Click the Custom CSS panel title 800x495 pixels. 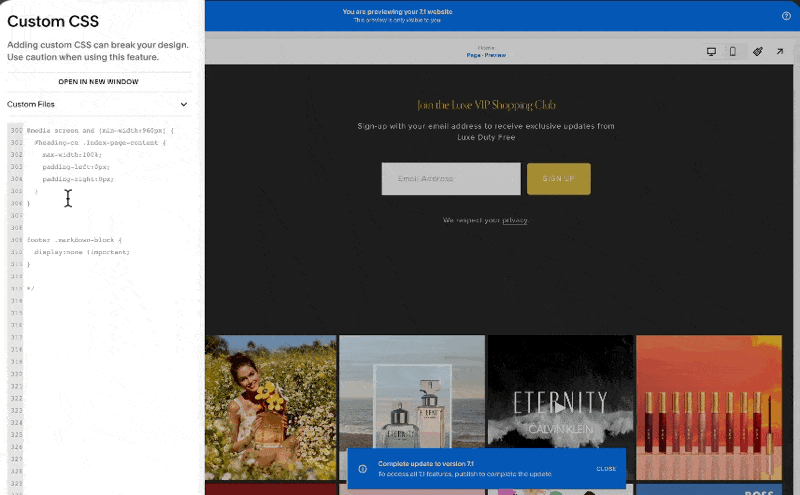click(53, 21)
